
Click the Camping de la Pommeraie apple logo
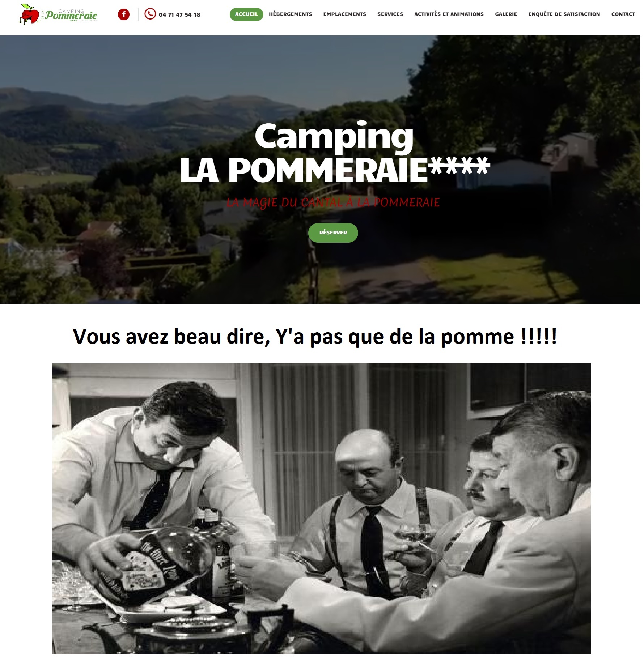pos(30,14)
